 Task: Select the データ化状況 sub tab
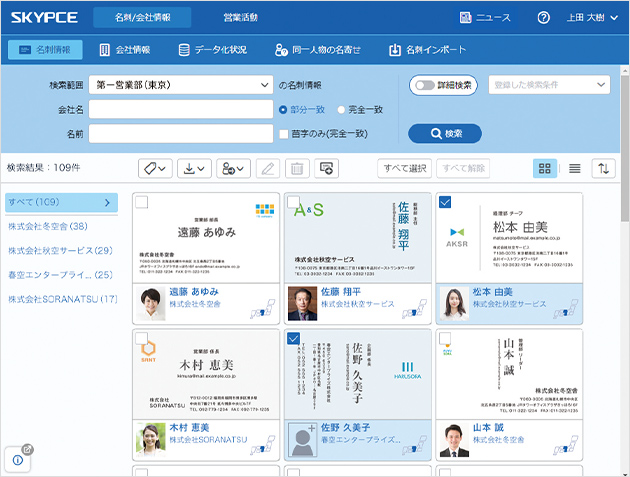click(213, 50)
